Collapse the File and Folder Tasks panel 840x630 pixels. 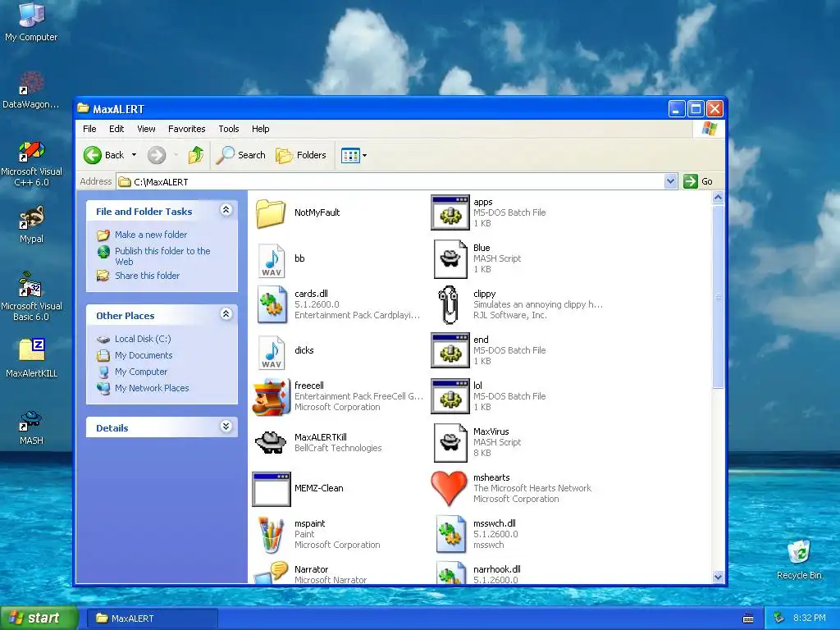click(x=226, y=210)
